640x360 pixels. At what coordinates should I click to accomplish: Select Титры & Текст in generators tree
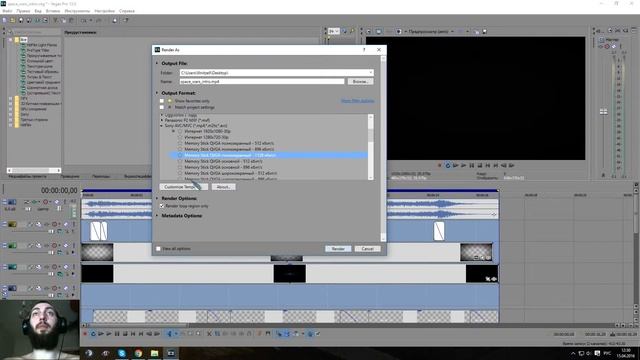[x=40, y=77]
